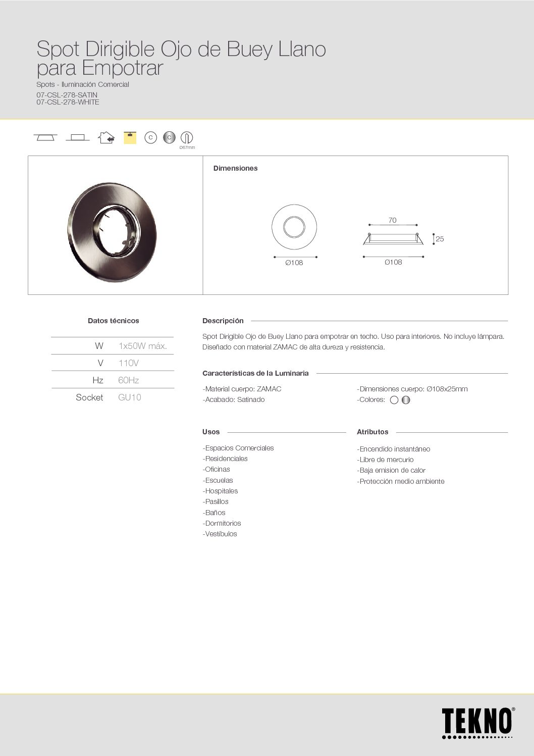Click the 'Descripción' heading

point(223,321)
